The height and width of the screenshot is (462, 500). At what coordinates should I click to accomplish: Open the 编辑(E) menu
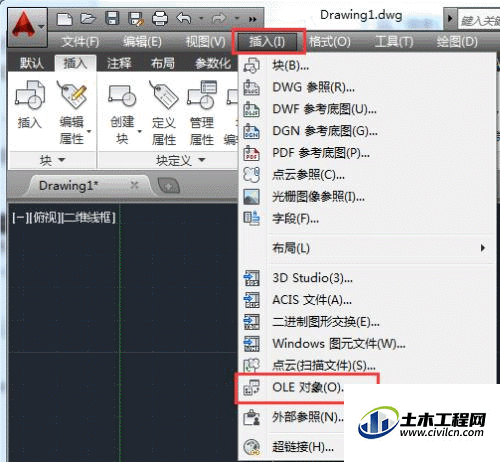click(x=142, y=42)
